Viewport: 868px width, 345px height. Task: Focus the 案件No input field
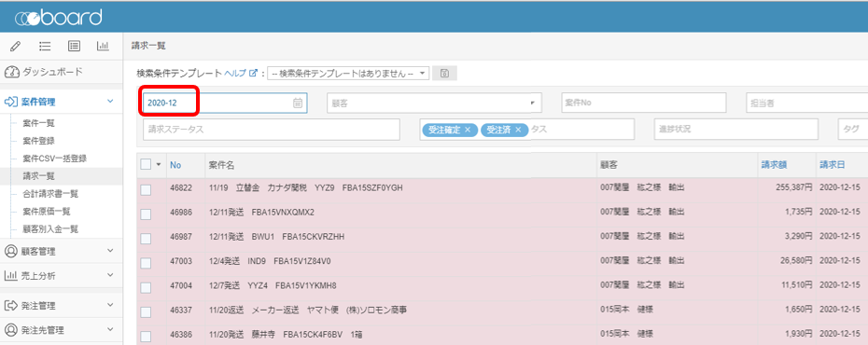coord(644,103)
